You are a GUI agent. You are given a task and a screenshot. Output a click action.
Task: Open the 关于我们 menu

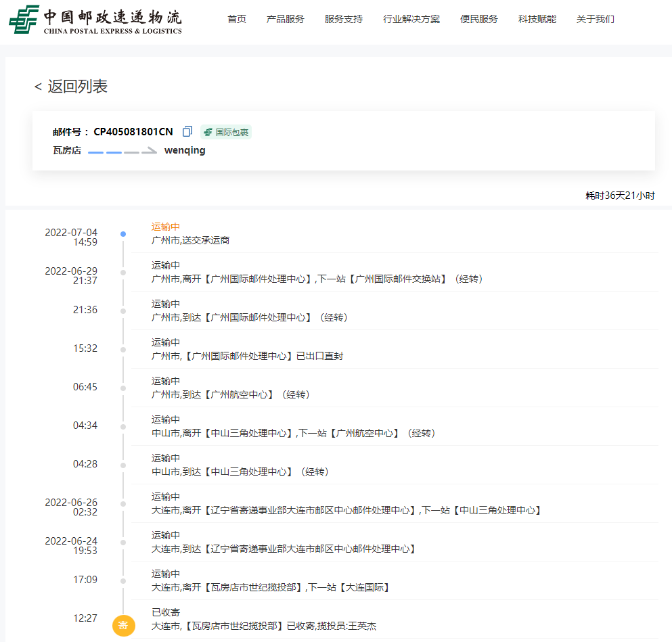pos(596,19)
